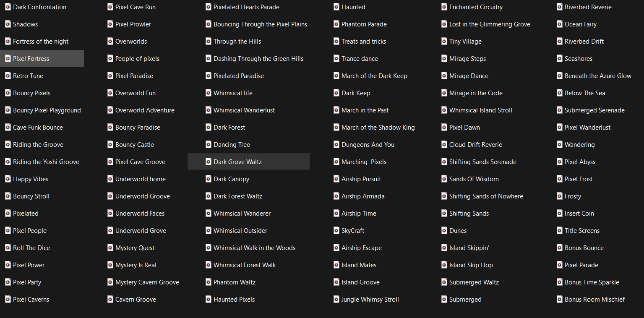Choose the Underworld Groove file
The width and height of the screenshot is (644, 318).
tap(142, 196)
